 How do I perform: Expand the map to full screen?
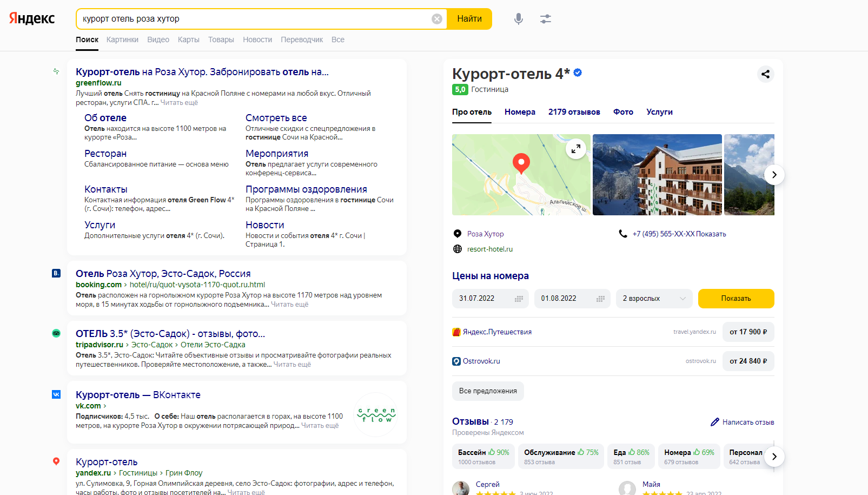coord(576,149)
